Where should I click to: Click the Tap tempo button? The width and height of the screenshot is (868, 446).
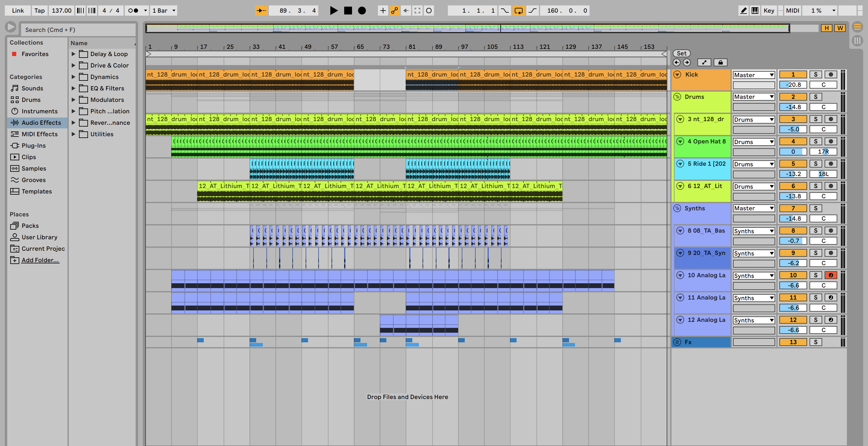coord(39,11)
